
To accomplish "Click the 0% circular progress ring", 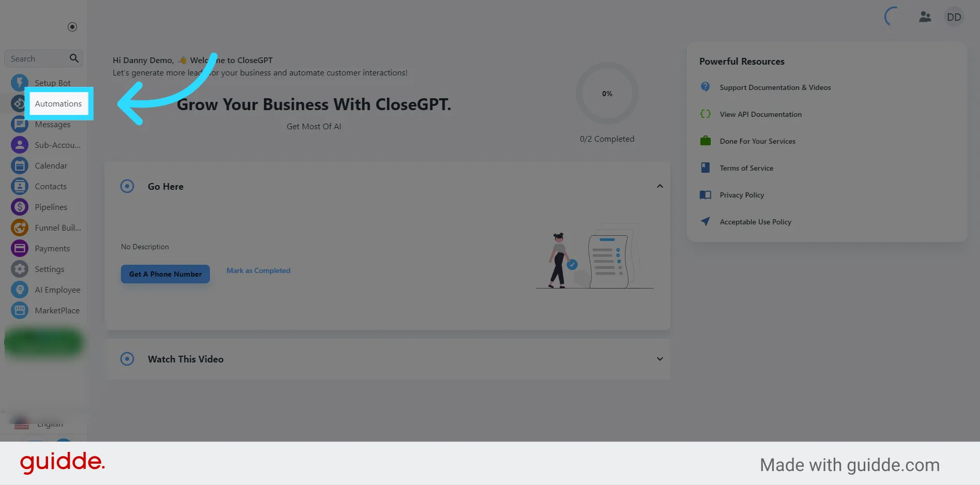I will [x=607, y=94].
